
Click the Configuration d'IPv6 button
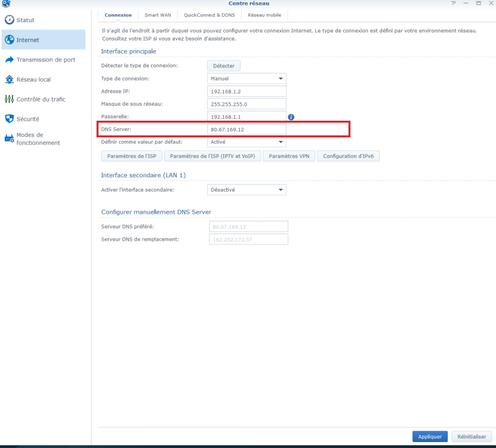[x=349, y=157]
